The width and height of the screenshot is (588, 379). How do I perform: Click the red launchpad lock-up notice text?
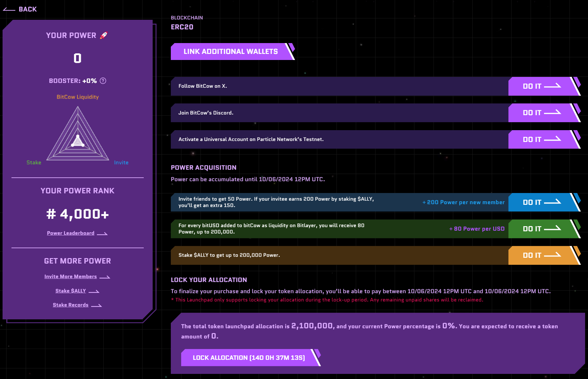point(327,300)
